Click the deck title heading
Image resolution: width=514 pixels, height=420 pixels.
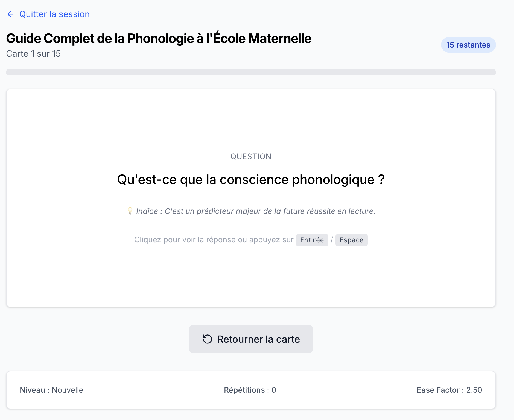(x=159, y=38)
